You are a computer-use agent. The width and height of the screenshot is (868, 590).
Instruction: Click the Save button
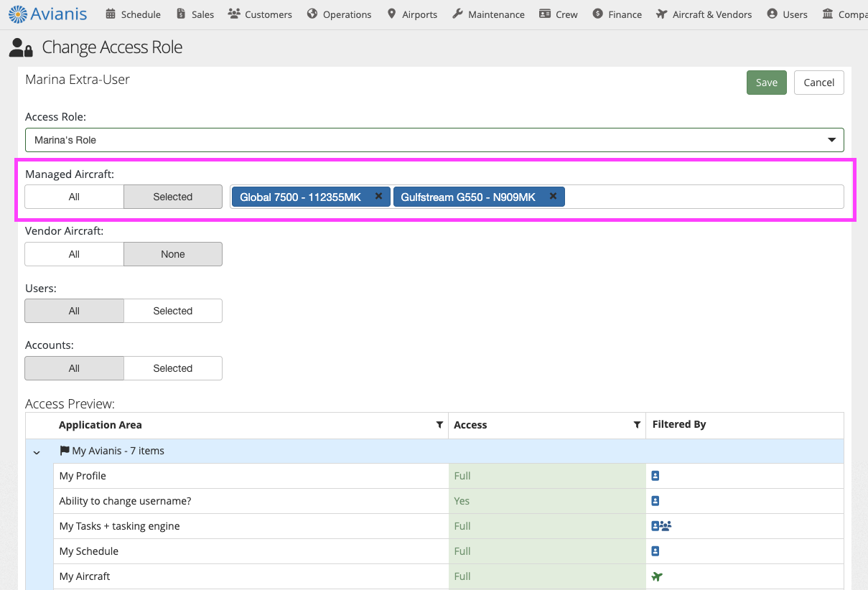(x=767, y=83)
